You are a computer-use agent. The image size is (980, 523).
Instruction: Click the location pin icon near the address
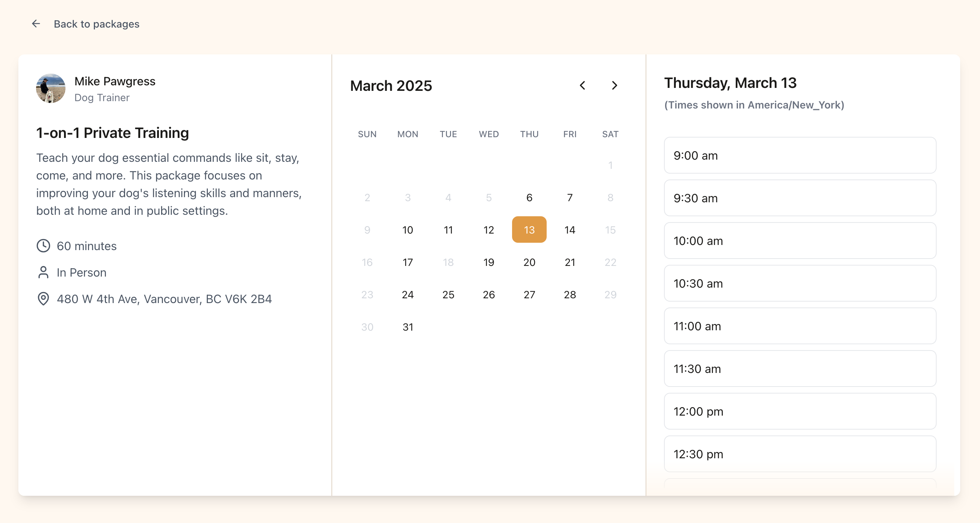(x=43, y=299)
